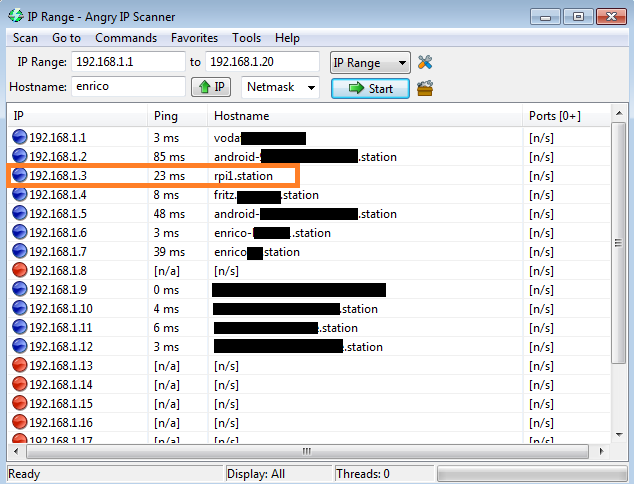Image resolution: width=634 pixels, height=484 pixels.
Task: Open the Favorites menu
Action: [194, 38]
